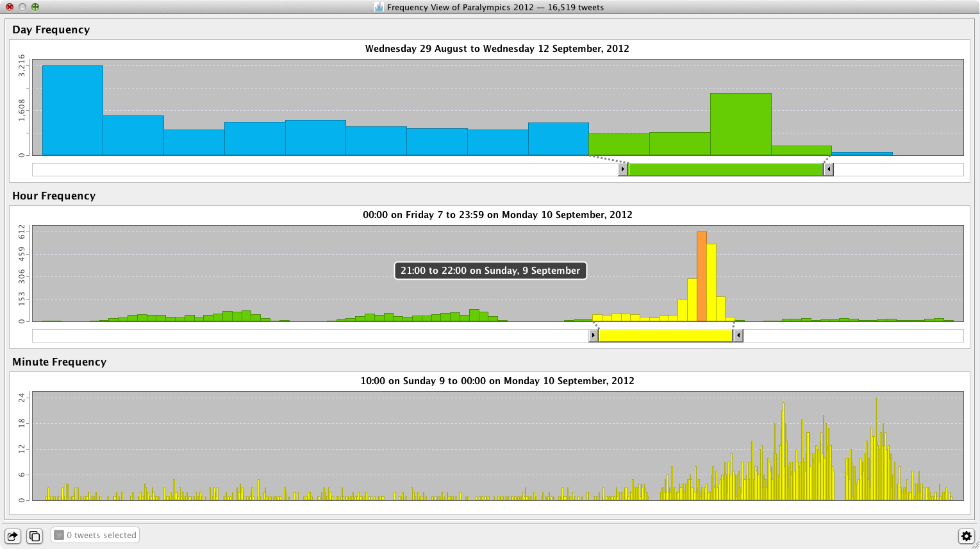Select the short green bar after tallest green

pyautogui.click(x=801, y=151)
